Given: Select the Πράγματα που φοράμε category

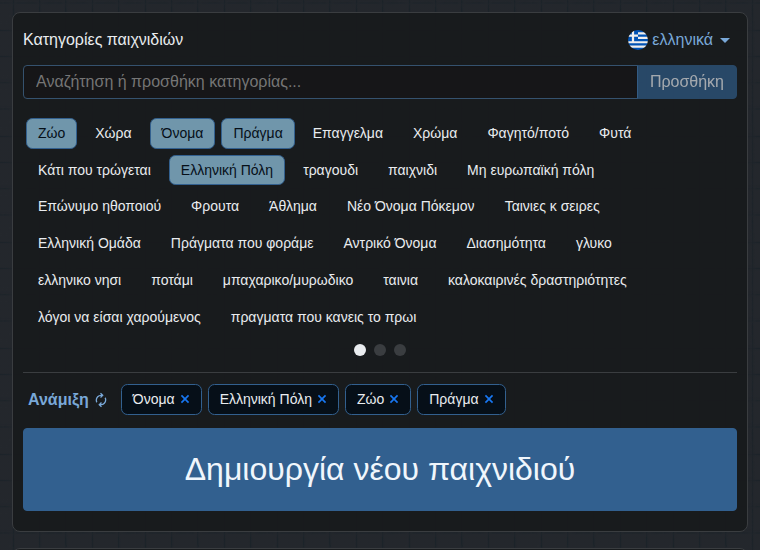Looking at the screenshot, I should coord(242,243).
